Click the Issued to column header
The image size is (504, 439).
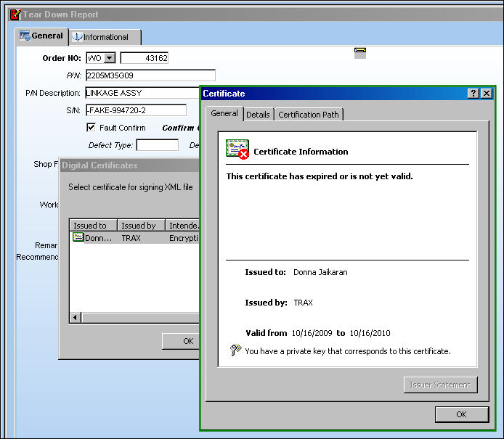point(93,226)
